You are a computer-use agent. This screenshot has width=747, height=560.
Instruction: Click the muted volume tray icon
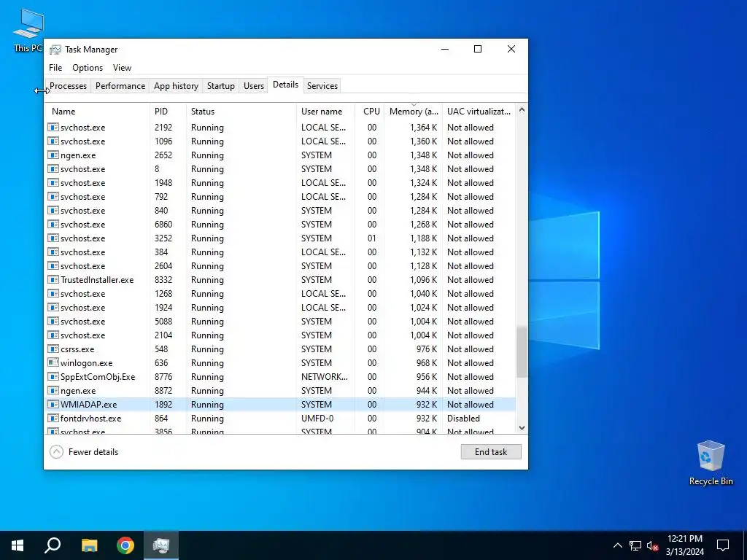point(653,545)
